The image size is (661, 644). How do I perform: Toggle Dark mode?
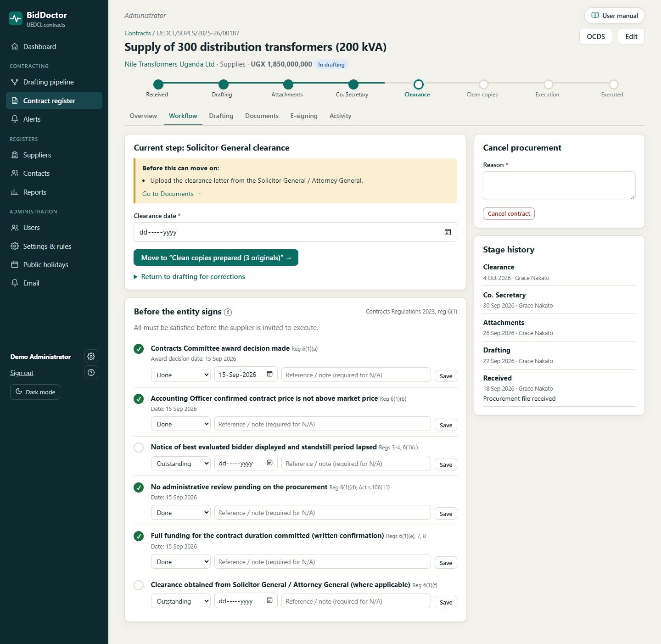tap(35, 392)
